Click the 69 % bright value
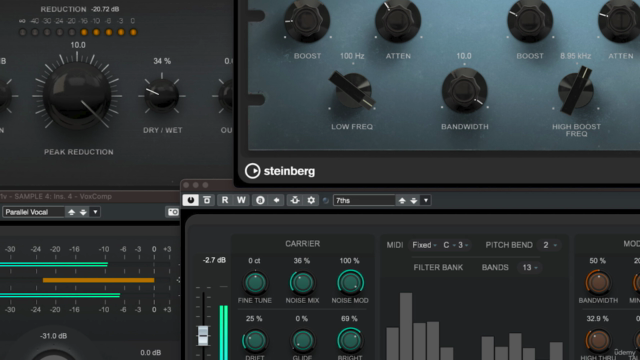 click(349, 319)
